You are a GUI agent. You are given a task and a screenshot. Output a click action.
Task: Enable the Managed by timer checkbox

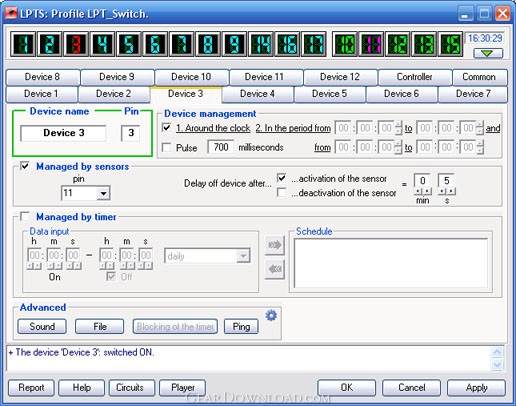(x=25, y=217)
